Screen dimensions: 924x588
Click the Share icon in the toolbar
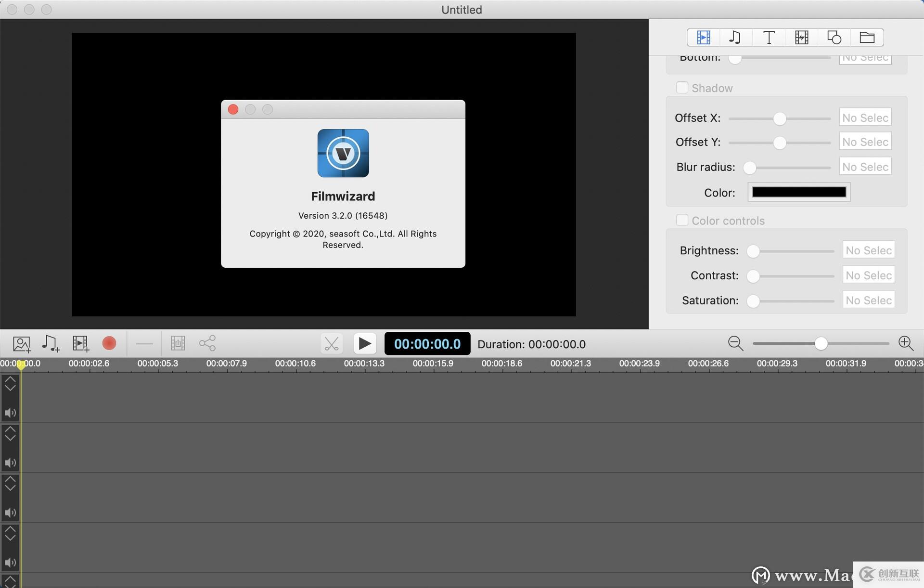coord(207,343)
